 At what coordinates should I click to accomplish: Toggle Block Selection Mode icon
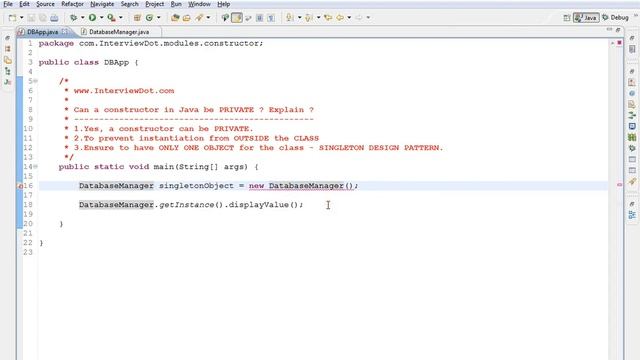pyautogui.click(x=260, y=18)
